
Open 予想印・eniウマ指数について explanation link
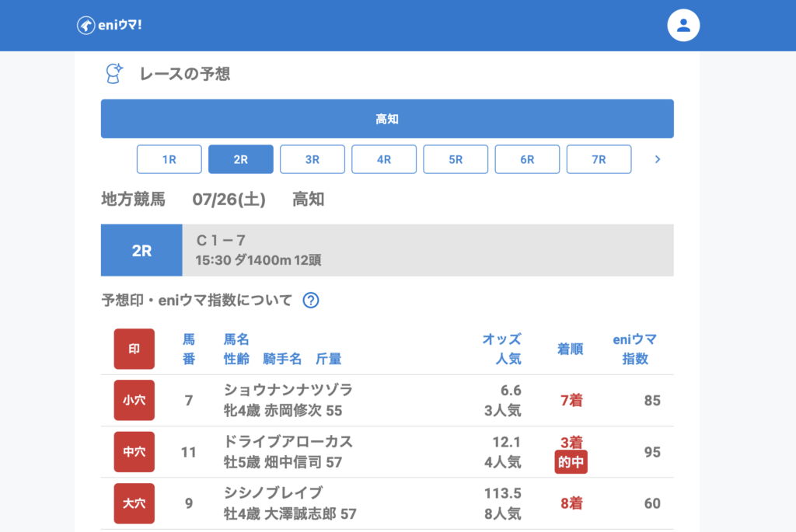197,301
